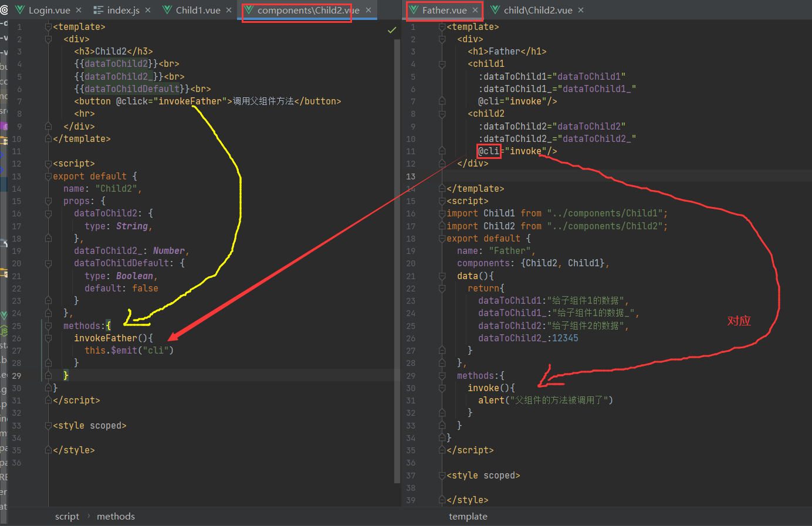Click the <child1 tag line in Father.vue

[x=486, y=64]
